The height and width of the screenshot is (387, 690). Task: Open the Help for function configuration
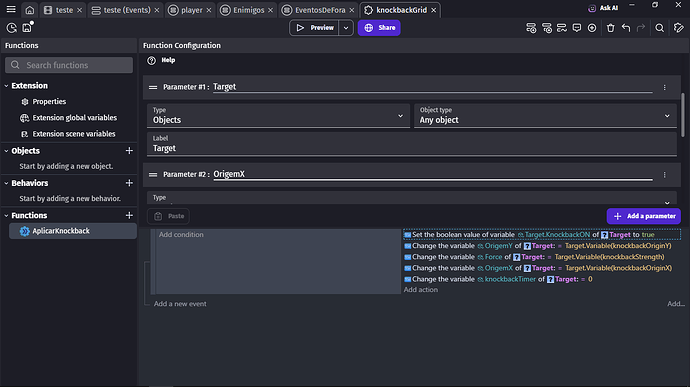[161, 60]
